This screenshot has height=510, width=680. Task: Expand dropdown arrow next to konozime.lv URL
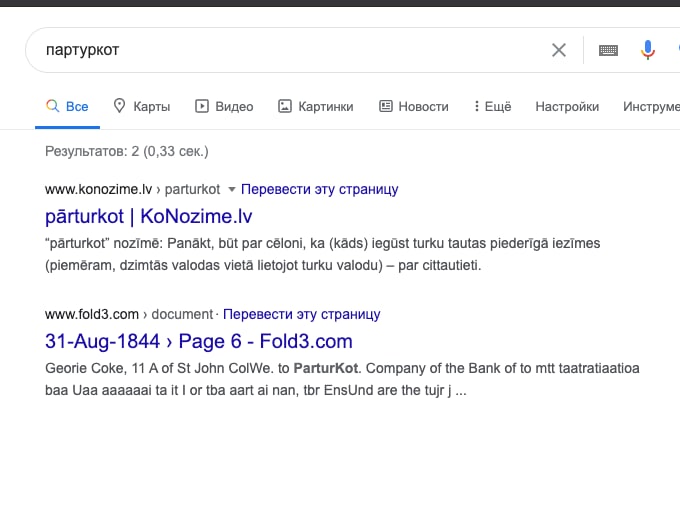point(231,189)
